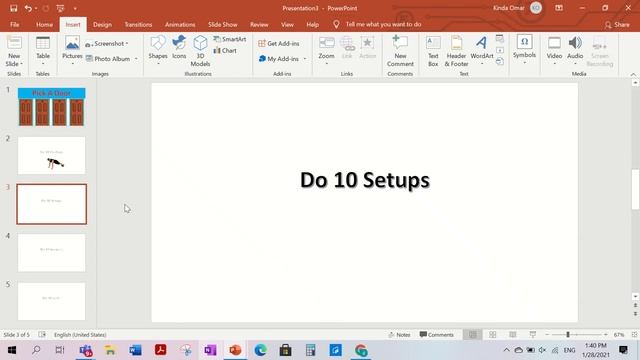Click the Do 10 Setups title text
The width and height of the screenshot is (640, 360).
[364, 180]
